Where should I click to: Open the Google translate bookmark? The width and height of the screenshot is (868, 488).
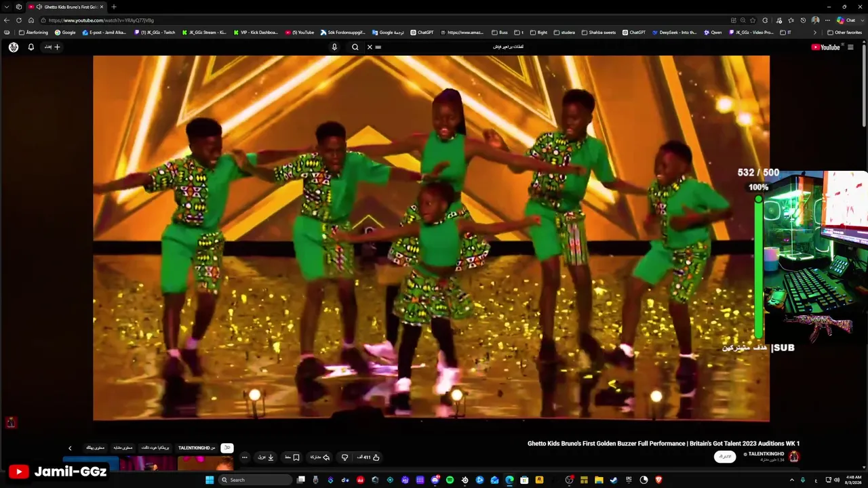(x=389, y=33)
